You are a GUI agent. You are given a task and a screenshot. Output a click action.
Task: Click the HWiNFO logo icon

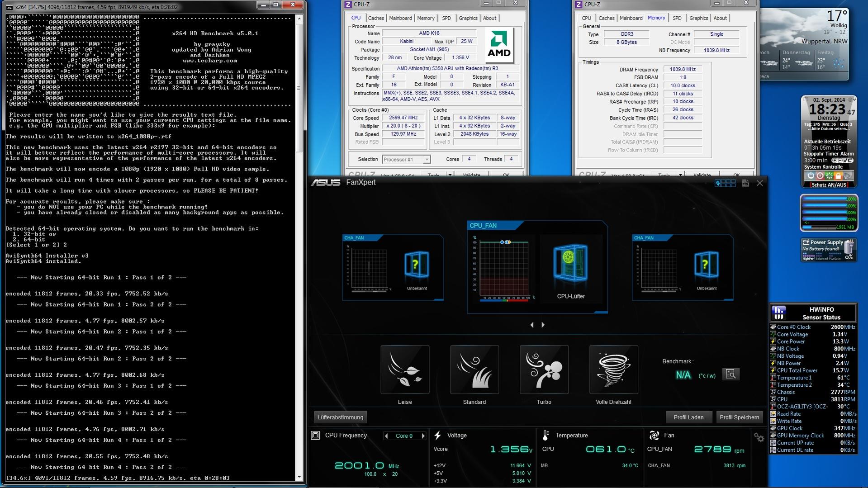click(778, 313)
